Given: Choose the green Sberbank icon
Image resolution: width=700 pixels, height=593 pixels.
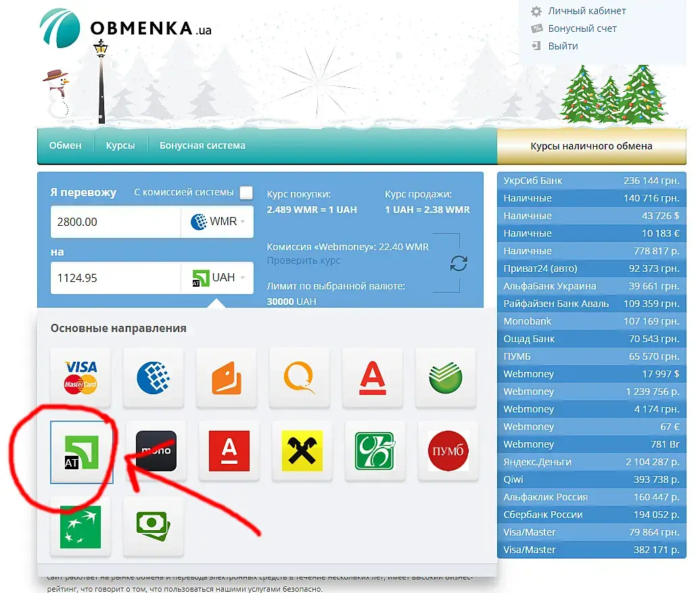Looking at the screenshot, I should tap(446, 377).
